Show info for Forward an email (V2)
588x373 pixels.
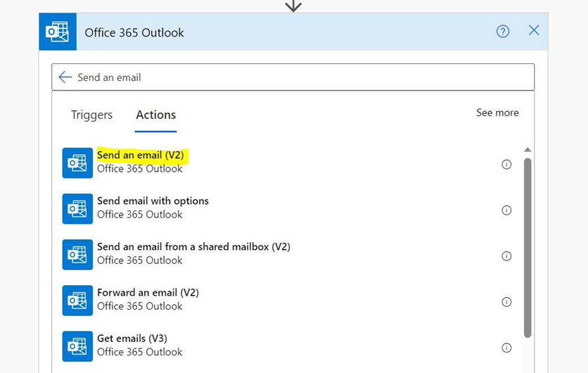506,302
